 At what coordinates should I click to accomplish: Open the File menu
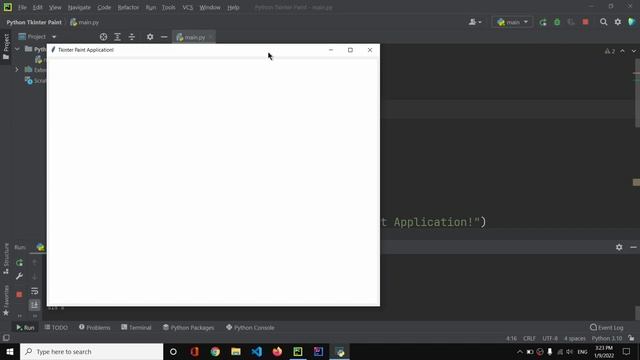coord(22,7)
